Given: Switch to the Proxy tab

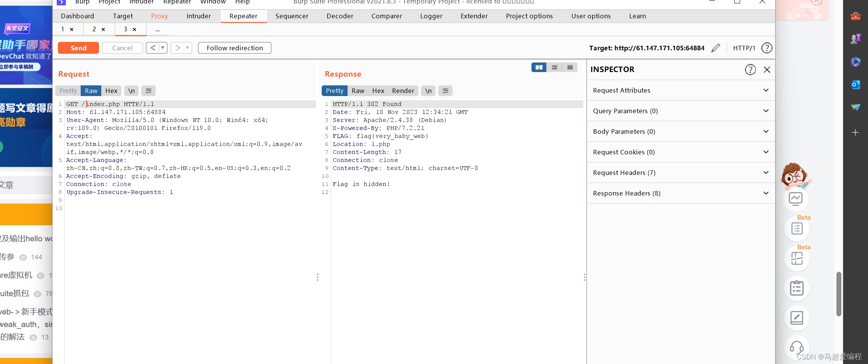Looking at the screenshot, I should click(x=159, y=16).
